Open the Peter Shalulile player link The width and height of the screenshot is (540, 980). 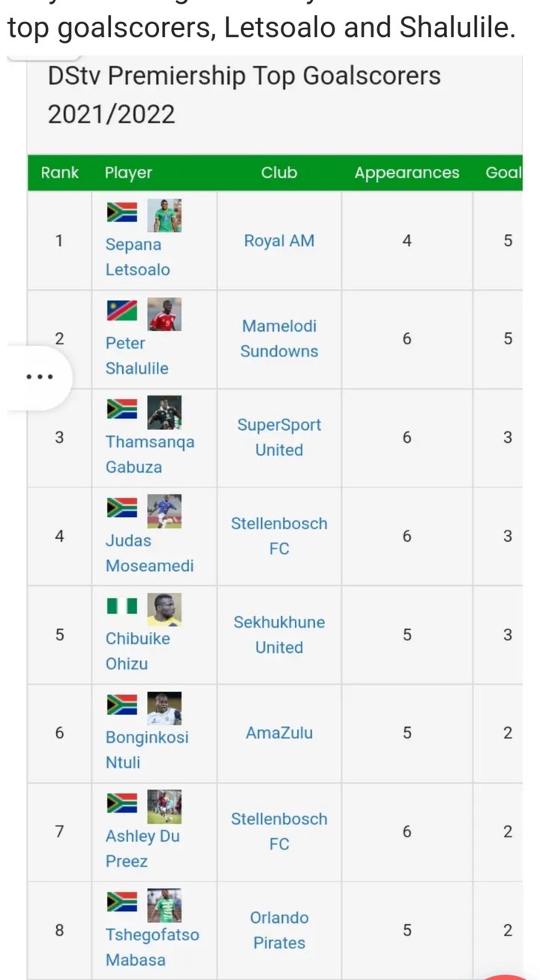pyautogui.click(x=137, y=356)
